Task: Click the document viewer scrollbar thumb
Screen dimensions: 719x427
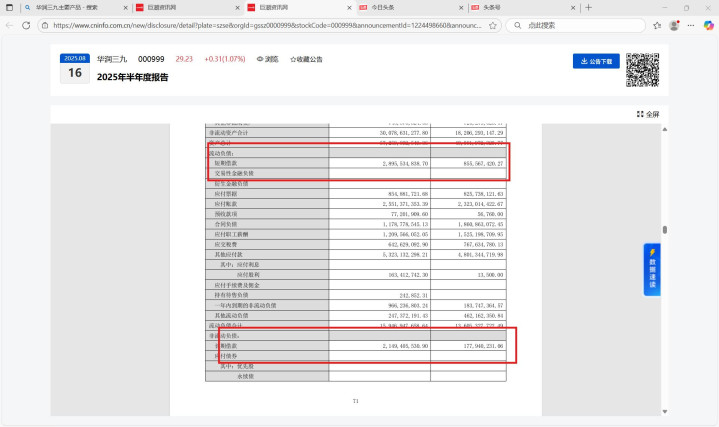Action: pyautogui.click(x=664, y=230)
